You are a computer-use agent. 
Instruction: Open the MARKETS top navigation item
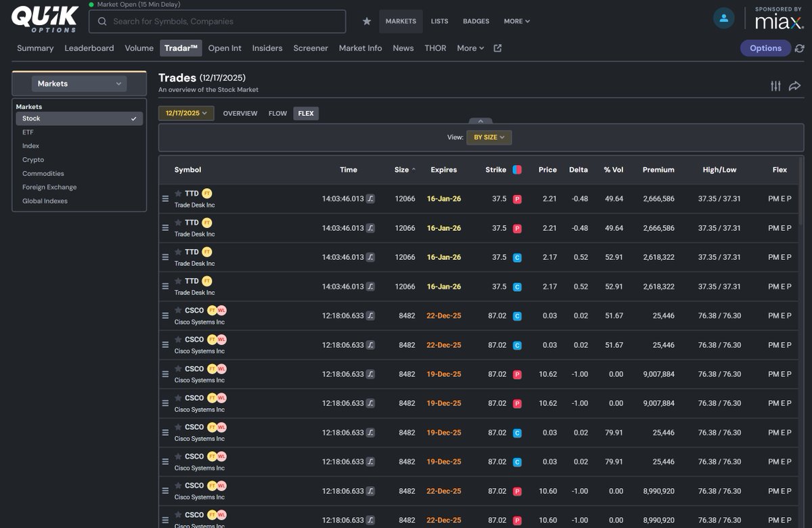pos(401,21)
